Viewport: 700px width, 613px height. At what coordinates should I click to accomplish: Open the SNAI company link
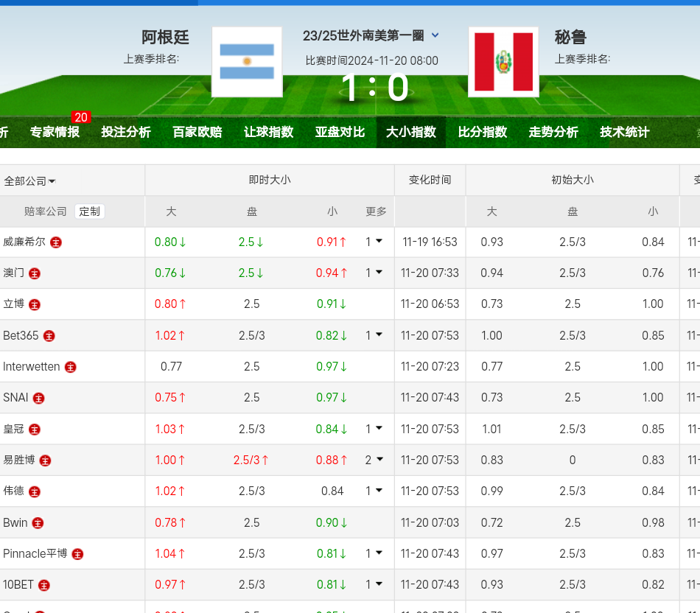pyautogui.click(x=15, y=397)
